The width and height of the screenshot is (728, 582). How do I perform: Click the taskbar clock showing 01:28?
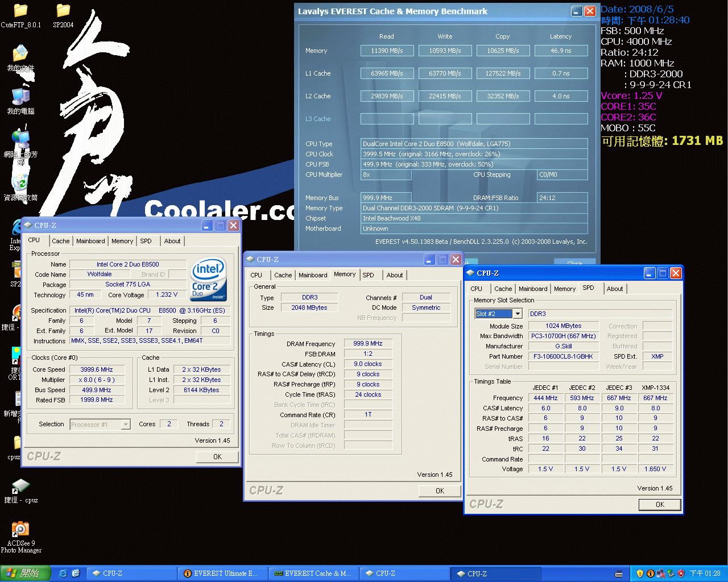(x=705, y=573)
